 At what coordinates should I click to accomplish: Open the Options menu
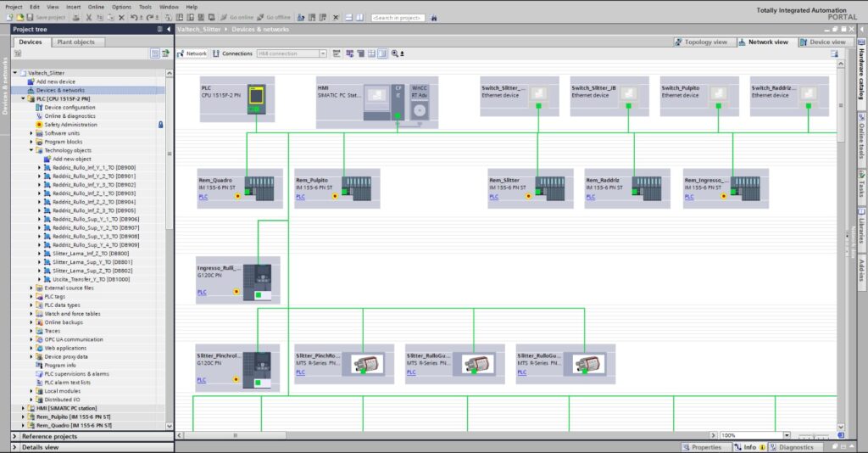click(121, 7)
